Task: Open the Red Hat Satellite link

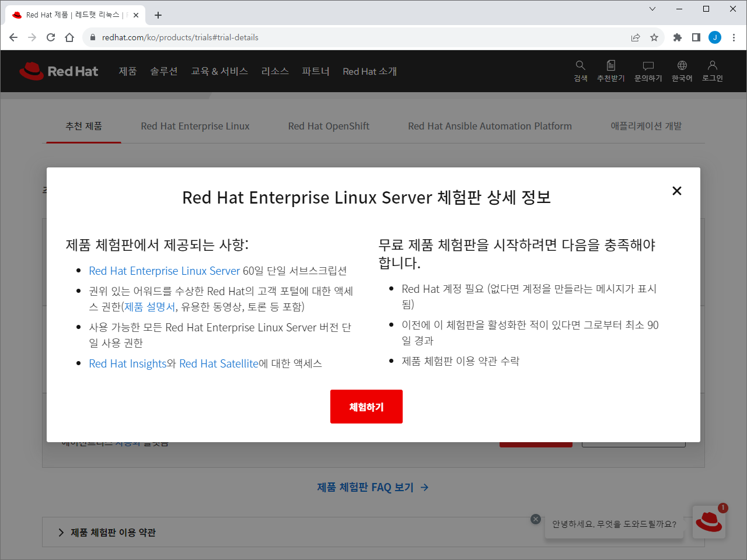Action: tap(219, 363)
